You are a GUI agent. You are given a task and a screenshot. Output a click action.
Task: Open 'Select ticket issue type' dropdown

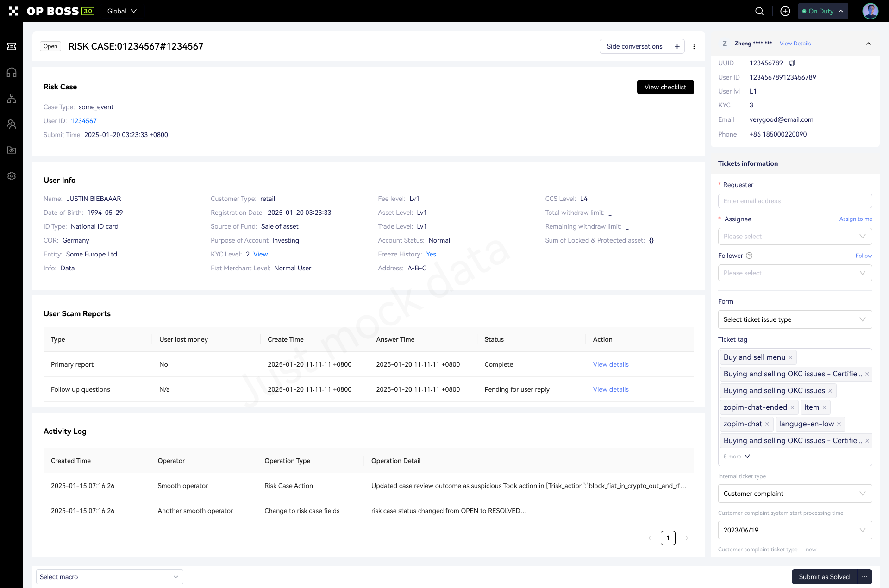[x=795, y=319]
